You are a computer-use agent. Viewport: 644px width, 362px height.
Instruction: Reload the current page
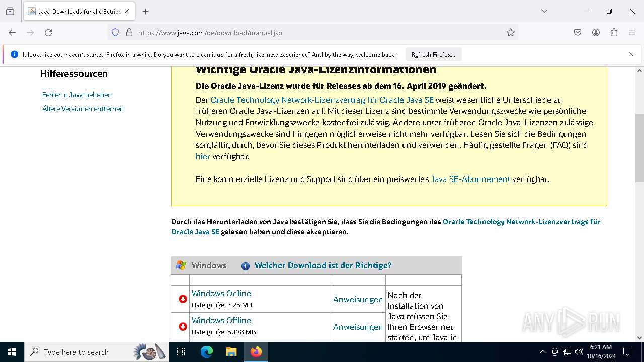pos(48,33)
